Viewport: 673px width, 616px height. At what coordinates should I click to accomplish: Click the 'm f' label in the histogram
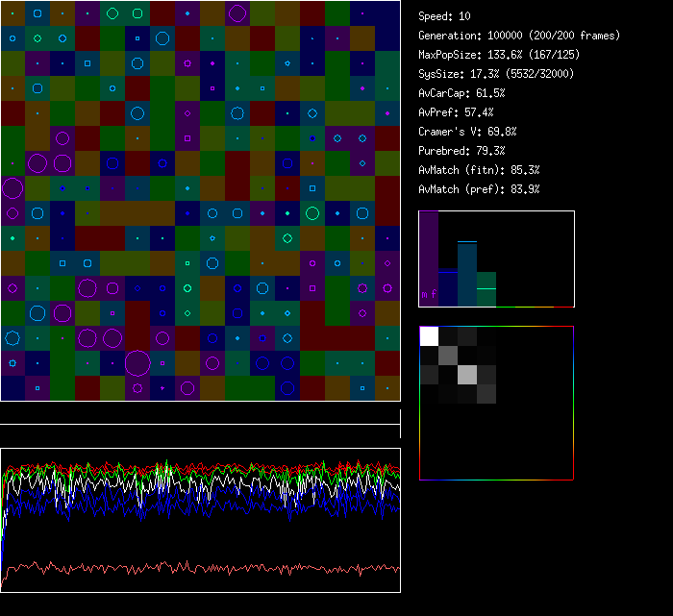429,295
